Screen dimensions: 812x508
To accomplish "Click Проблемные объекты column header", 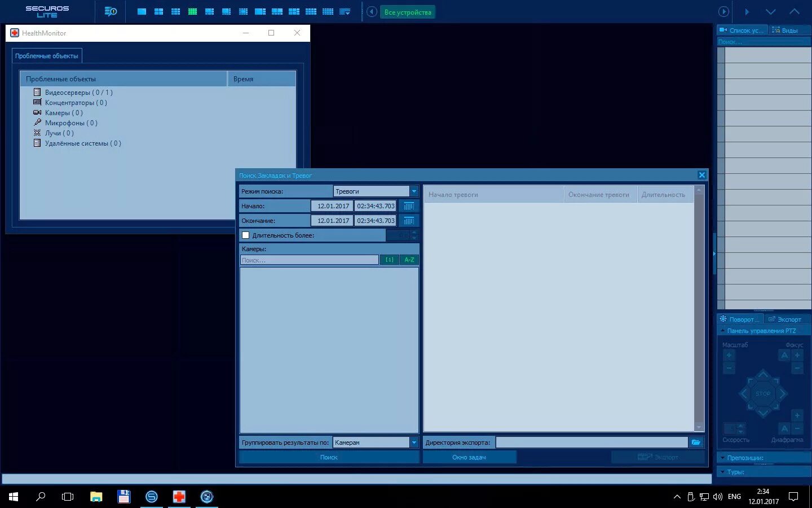I will (123, 79).
